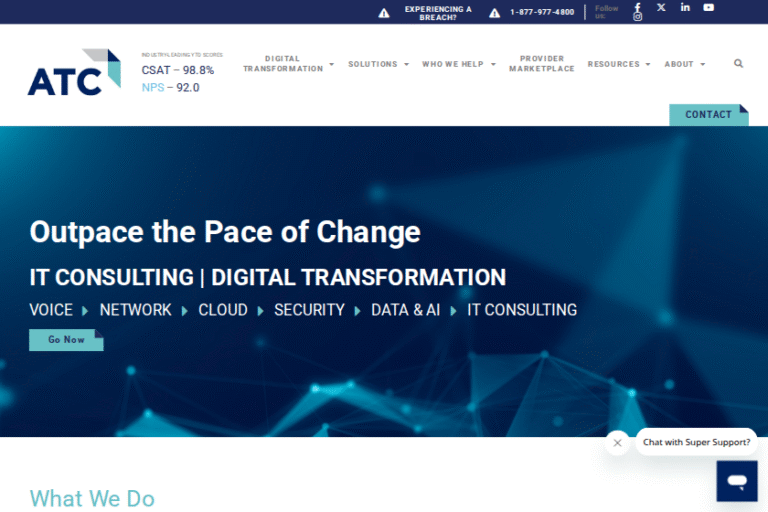The width and height of the screenshot is (768, 512).
Task: Dismiss the Super Support chat prompt
Action: click(x=617, y=442)
